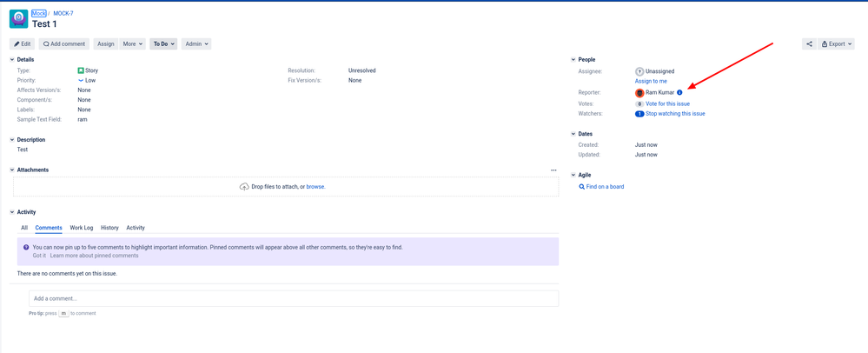Open the attachments three-dot menu
868x353 pixels.
[x=553, y=170]
